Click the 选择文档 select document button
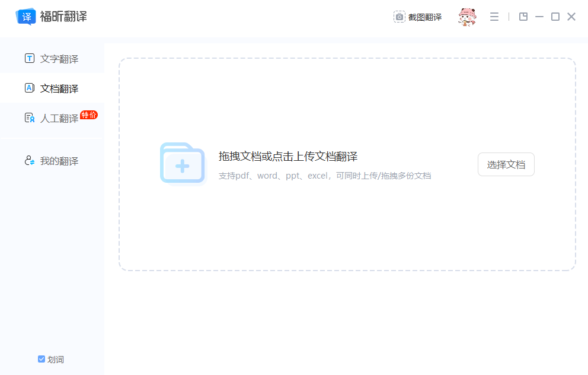 [x=506, y=164]
